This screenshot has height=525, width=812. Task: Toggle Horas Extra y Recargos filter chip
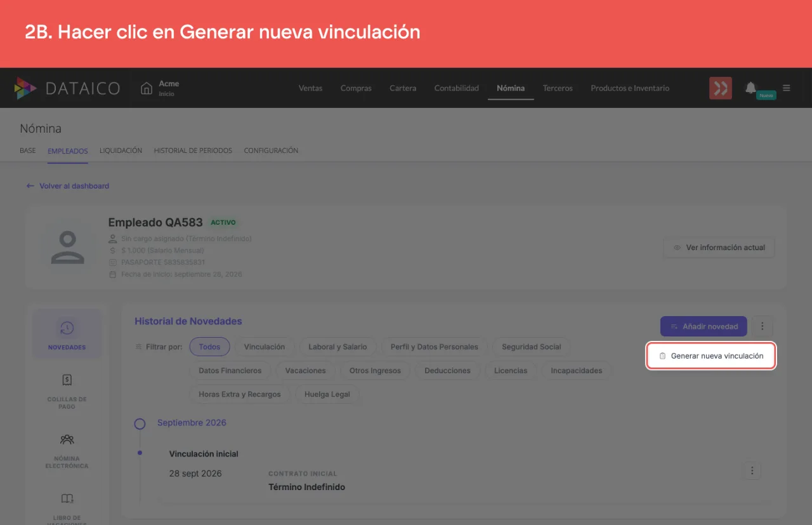240,394
